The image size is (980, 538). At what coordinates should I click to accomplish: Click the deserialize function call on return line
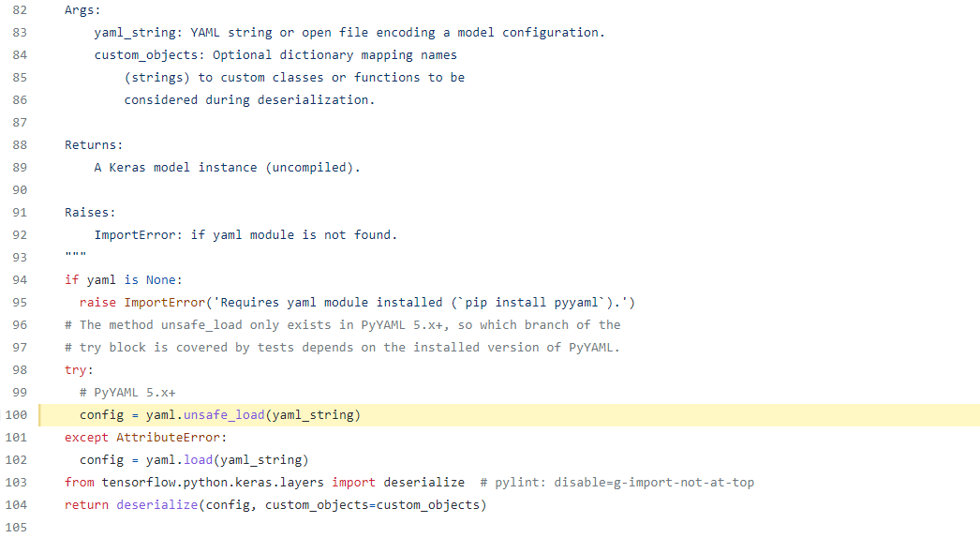tap(156, 505)
